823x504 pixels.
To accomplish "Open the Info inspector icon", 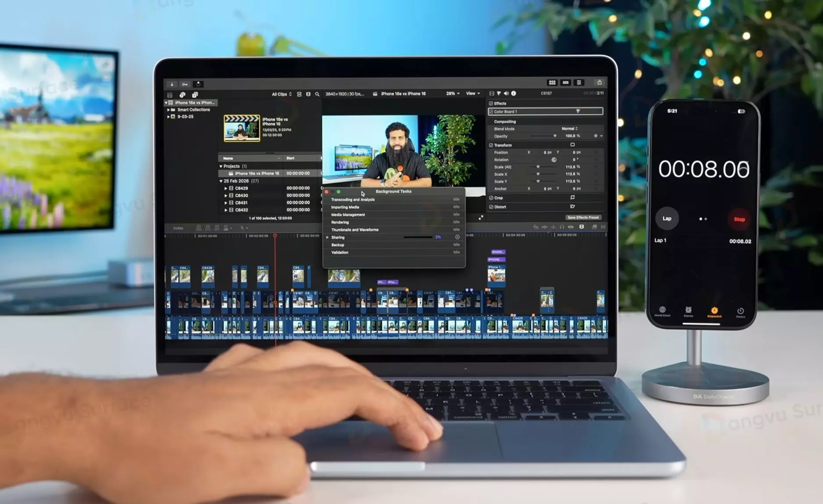I will click(x=514, y=94).
